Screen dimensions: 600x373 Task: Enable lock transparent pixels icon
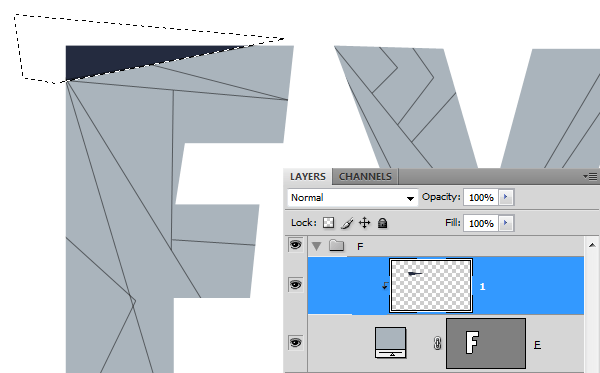pos(328,223)
